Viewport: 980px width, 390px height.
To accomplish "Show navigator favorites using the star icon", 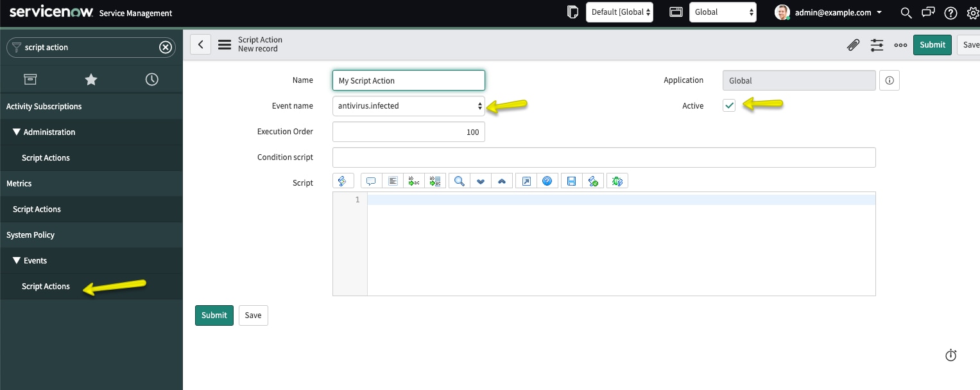I will (90, 79).
